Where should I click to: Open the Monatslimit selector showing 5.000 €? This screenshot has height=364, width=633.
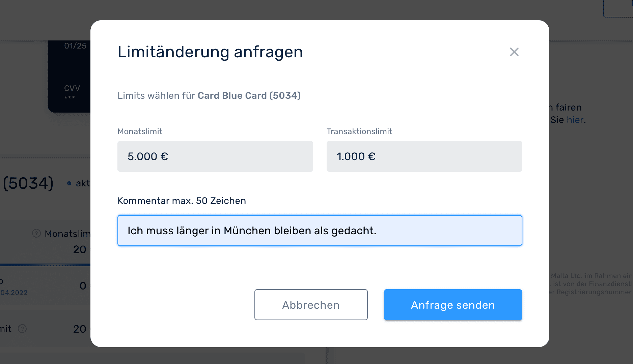pyautogui.click(x=215, y=156)
